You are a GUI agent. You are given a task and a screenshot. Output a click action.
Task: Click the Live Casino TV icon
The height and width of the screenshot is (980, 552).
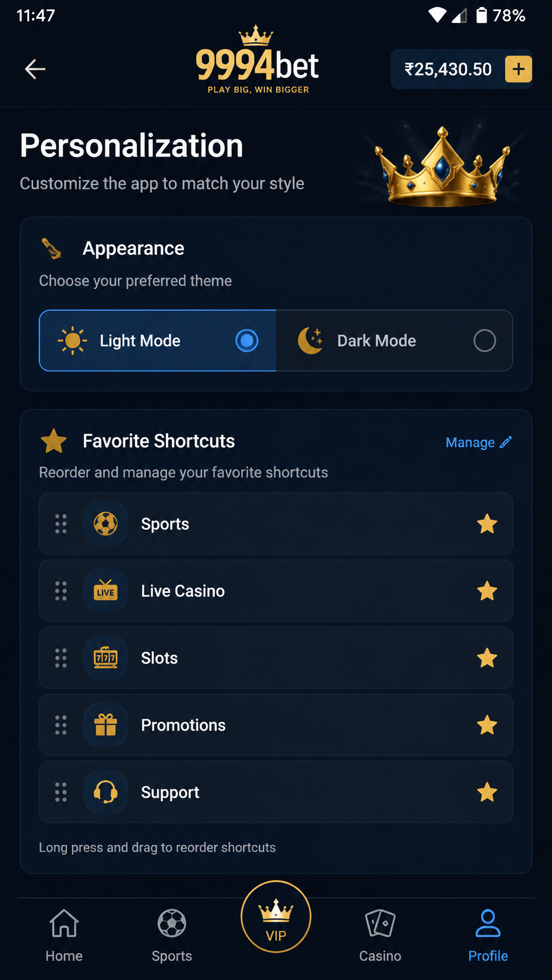(106, 591)
